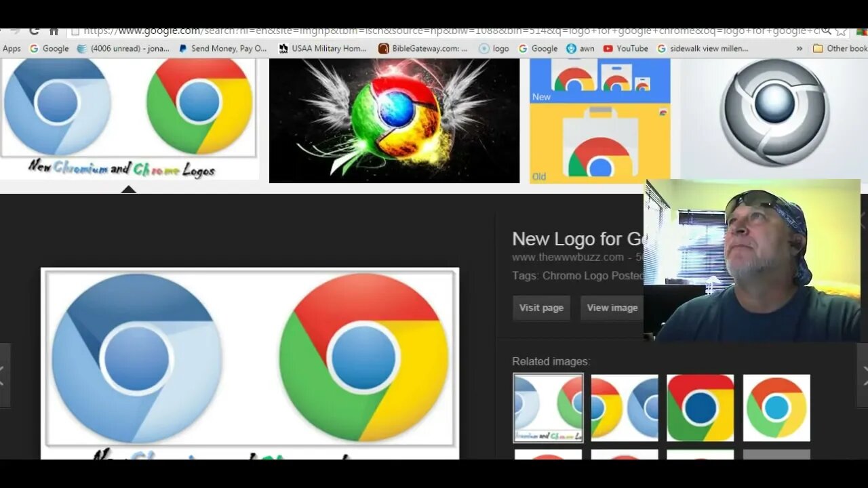
Task: Open the BibleGateway.com bookmark
Action: 423,49
